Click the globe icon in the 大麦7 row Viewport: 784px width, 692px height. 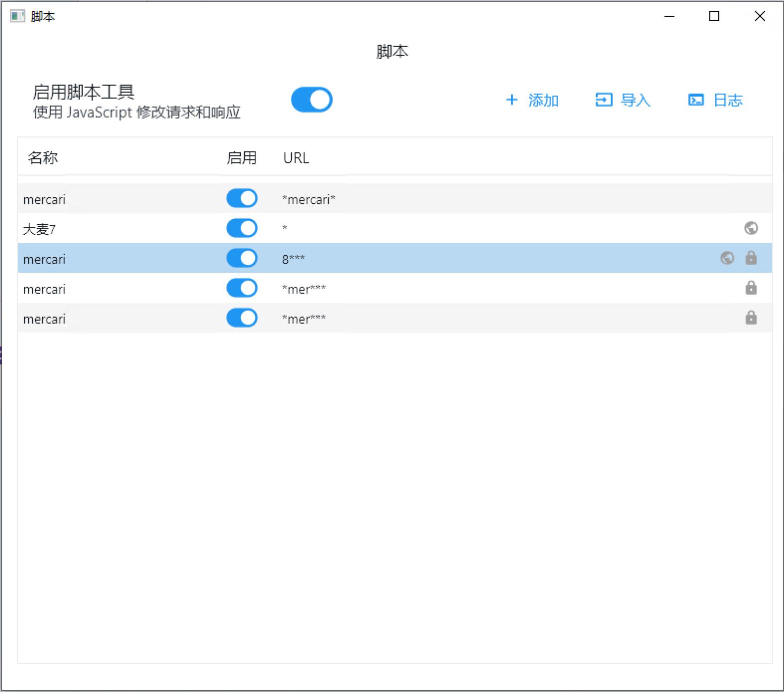tap(751, 228)
